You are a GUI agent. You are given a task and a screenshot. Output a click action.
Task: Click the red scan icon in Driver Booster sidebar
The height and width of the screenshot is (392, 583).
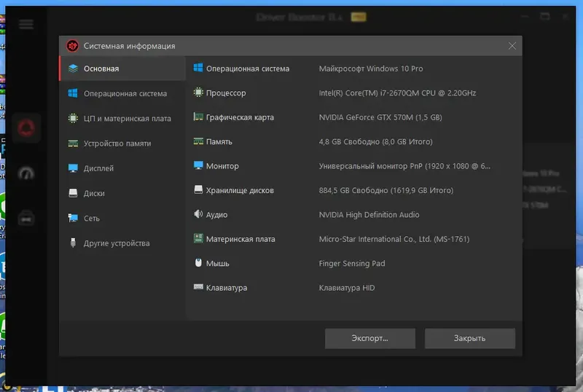coord(26,128)
